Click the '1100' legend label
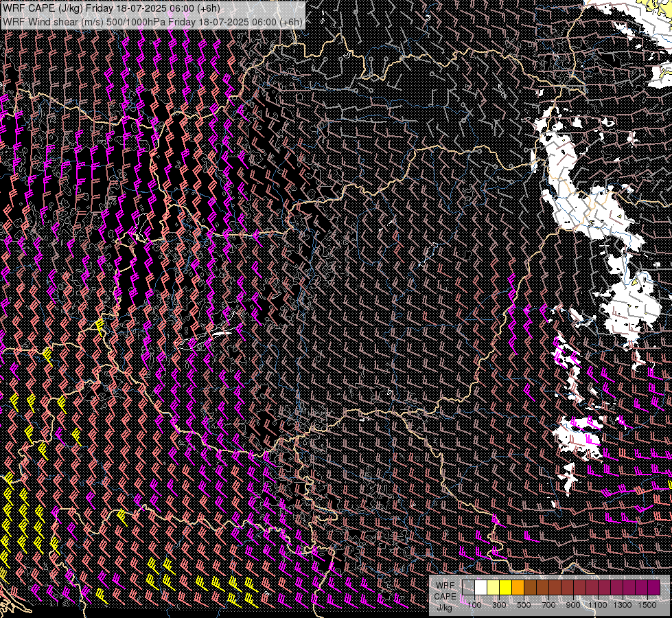 coord(597,605)
